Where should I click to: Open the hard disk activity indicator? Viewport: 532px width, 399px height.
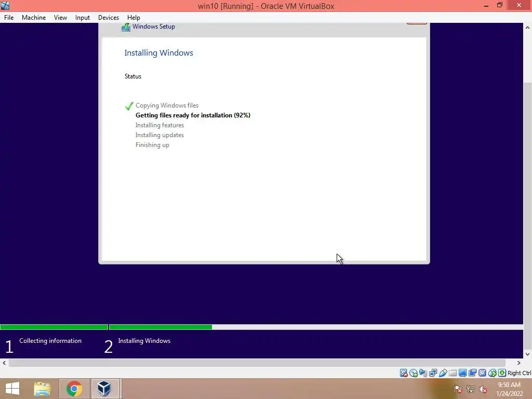pyautogui.click(x=403, y=373)
